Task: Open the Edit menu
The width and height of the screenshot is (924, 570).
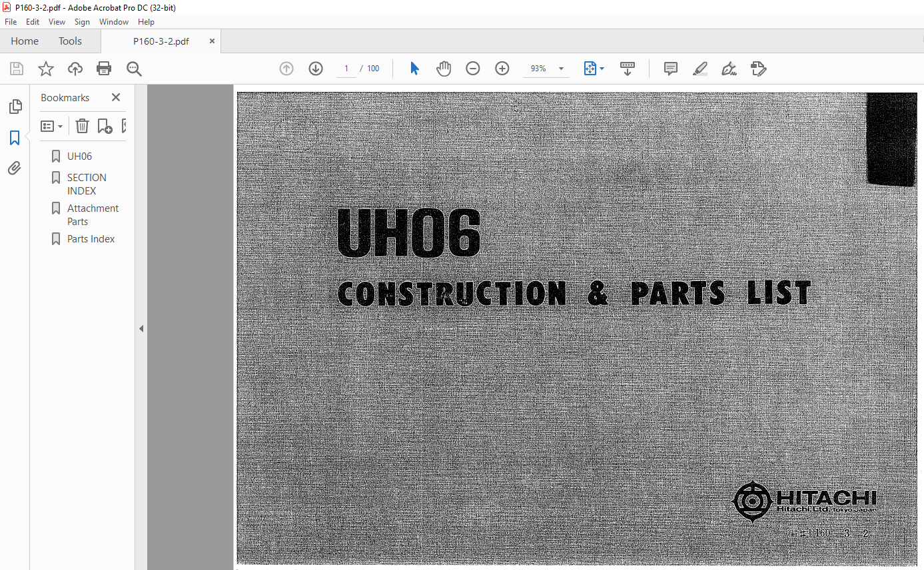Action: click(x=33, y=22)
